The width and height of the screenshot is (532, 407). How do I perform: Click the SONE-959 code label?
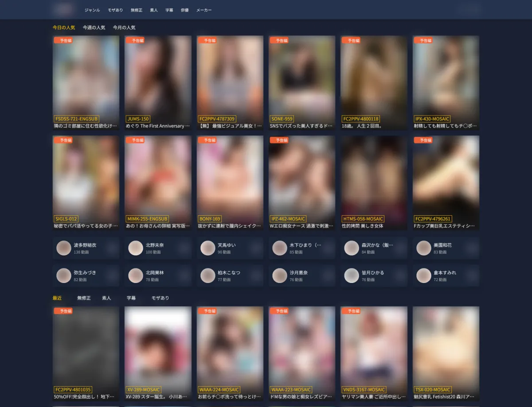point(282,119)
